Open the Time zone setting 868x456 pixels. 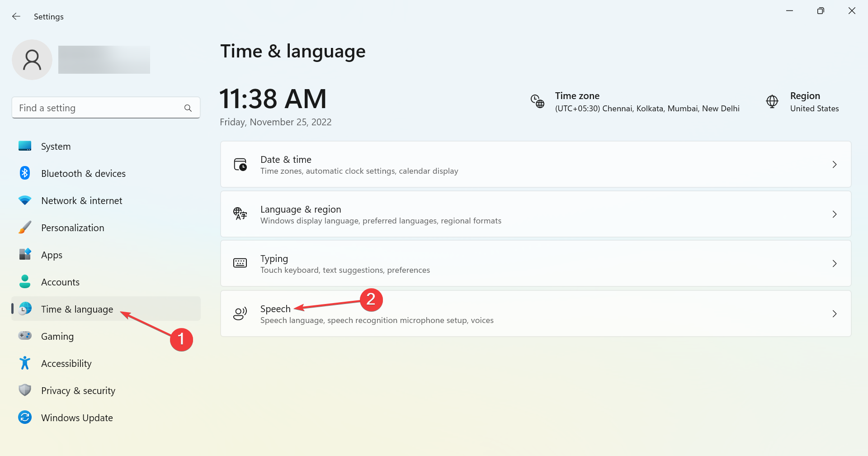[635, 102]
